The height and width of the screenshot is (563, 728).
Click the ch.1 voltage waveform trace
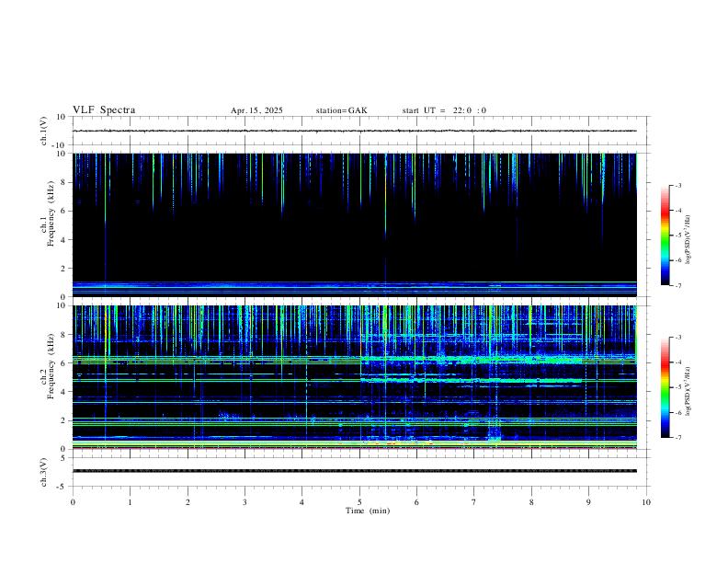355,131
